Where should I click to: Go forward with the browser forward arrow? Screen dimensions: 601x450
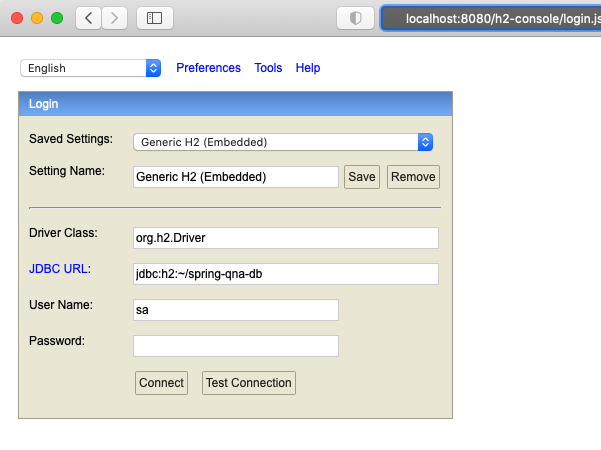114,18
